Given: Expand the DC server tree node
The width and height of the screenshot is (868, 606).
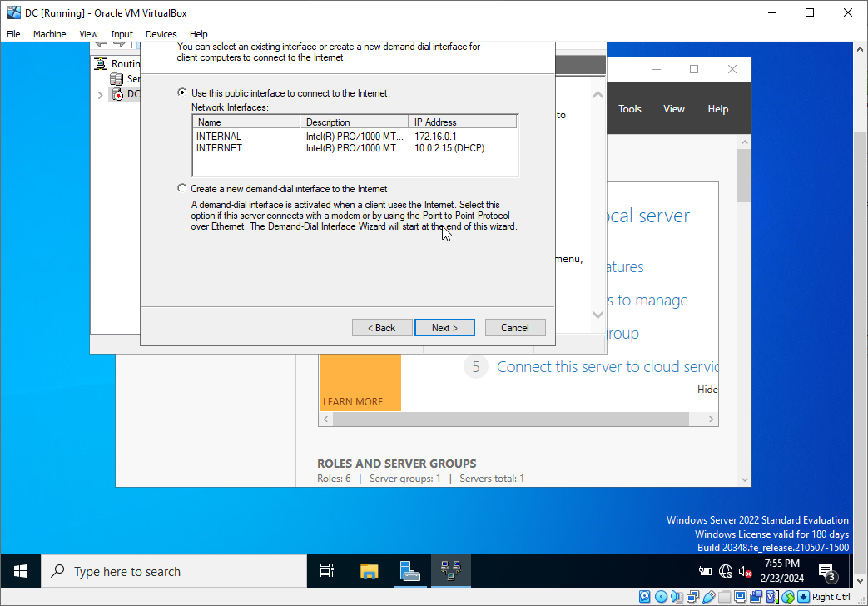Looking at the screenshot, I should (x=100, y=95).
